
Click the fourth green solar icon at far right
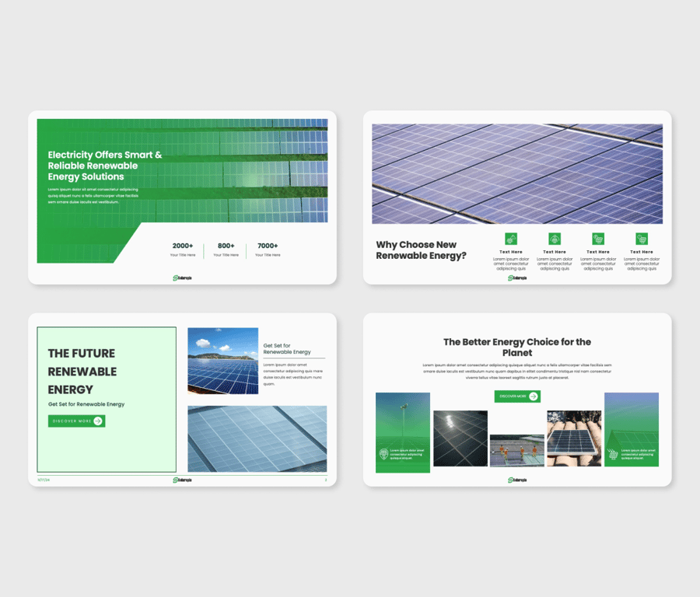642,239
